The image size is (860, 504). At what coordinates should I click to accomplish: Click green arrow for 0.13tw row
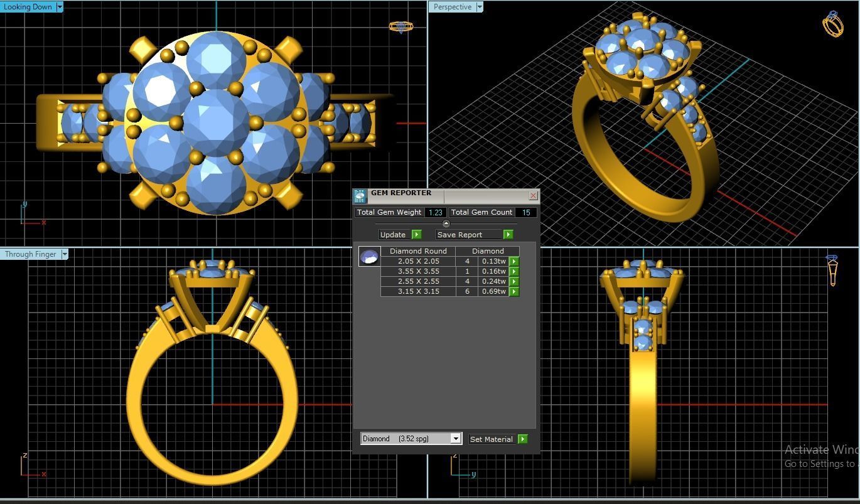[514, 261]
